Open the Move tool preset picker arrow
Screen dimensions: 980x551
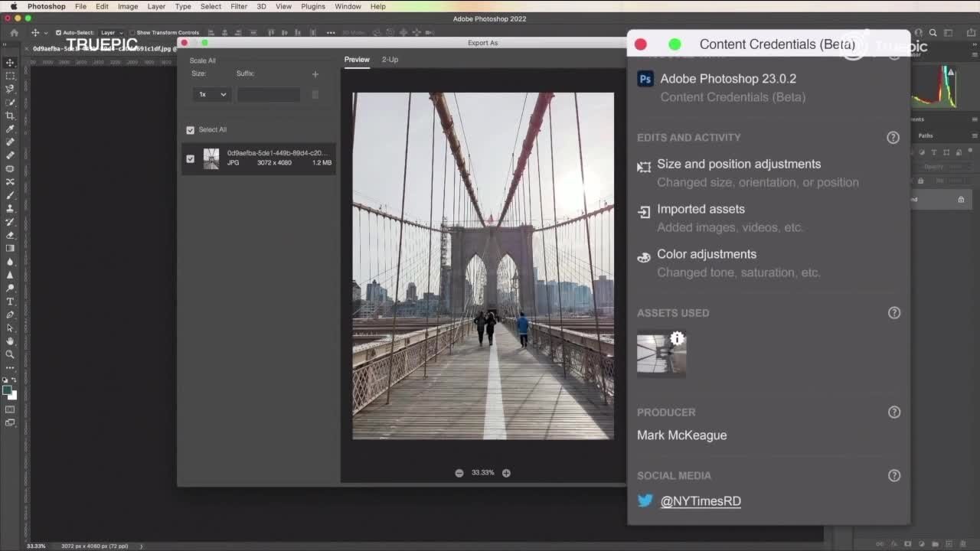point(46,33)
